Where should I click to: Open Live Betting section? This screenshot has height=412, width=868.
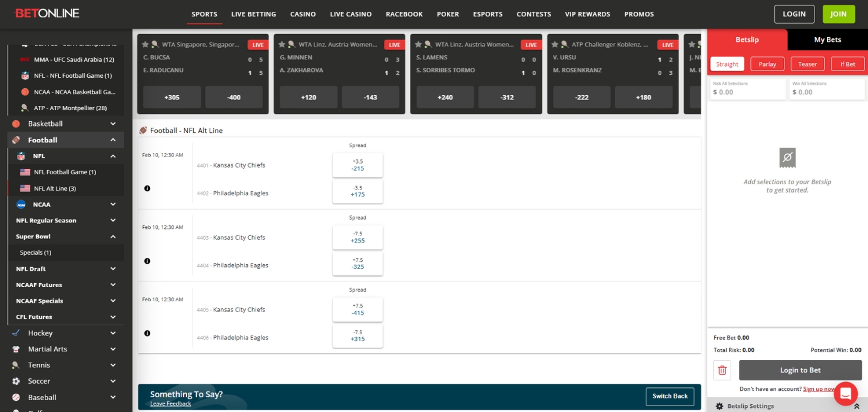point(254,14)
